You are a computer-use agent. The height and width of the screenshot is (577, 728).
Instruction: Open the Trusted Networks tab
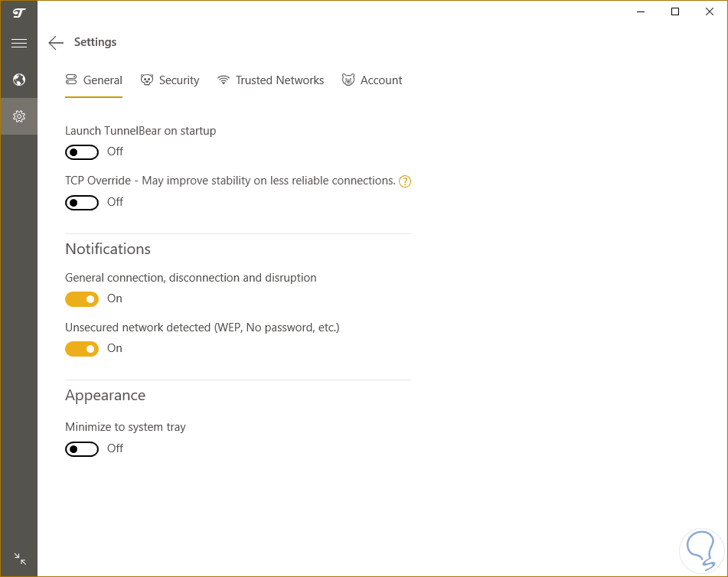click(279, 80)
